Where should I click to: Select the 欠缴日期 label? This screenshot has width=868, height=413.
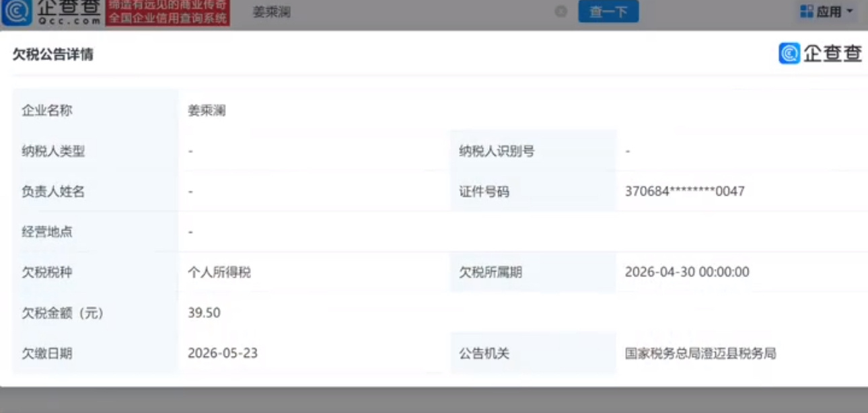click(46, 353)
